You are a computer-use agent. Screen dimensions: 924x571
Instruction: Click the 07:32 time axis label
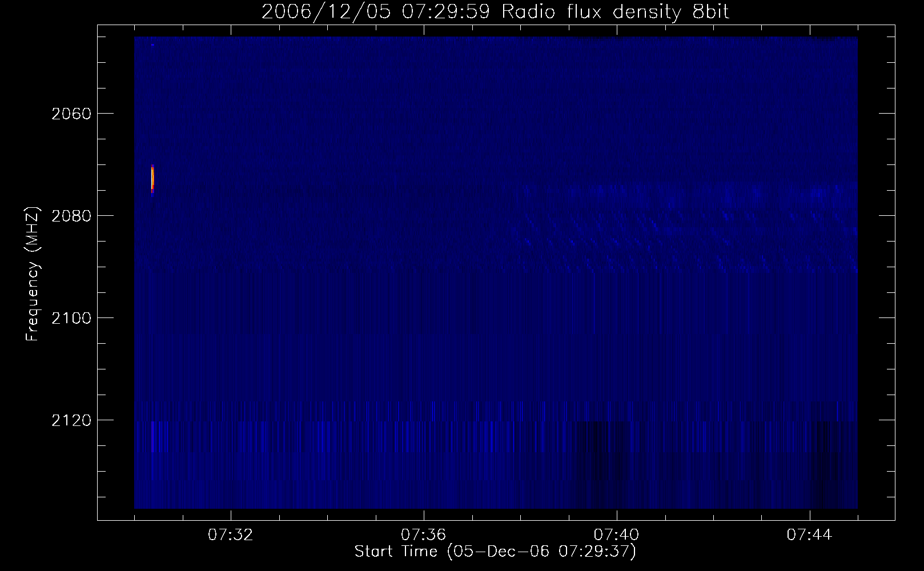pos(231,535)
